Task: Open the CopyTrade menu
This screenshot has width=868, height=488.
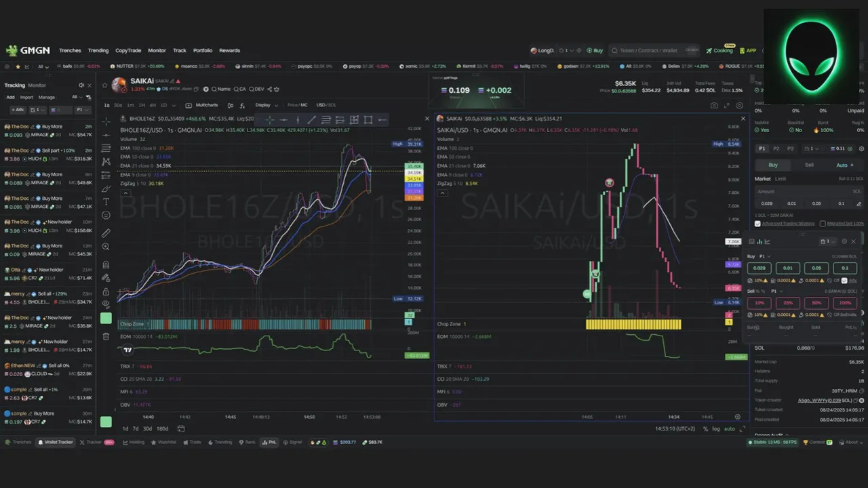Action: pyautogui.click(x=128, y=50)
